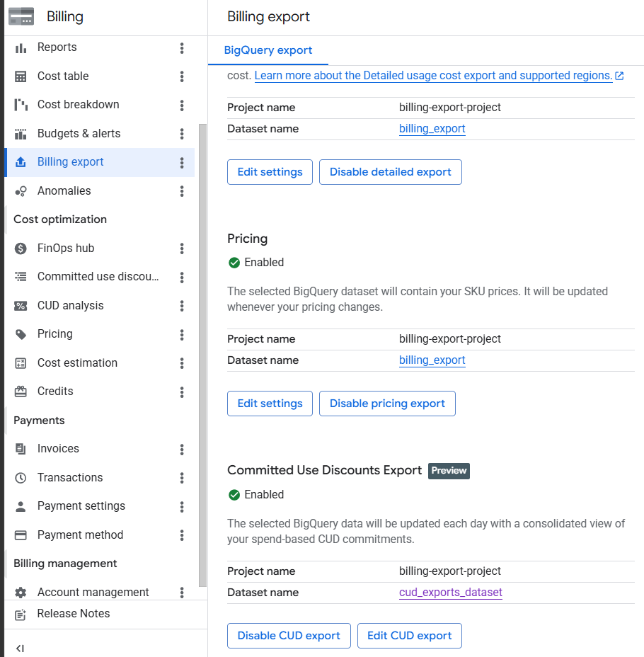Screen dimensions: 644x657
Task: Click the Account management gear icon
Action: pyautogui.click(x=21, y=593)
